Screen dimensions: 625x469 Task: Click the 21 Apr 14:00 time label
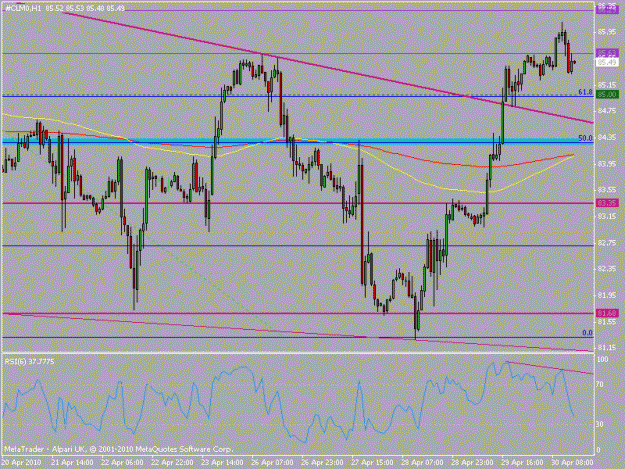coord(73,462)
